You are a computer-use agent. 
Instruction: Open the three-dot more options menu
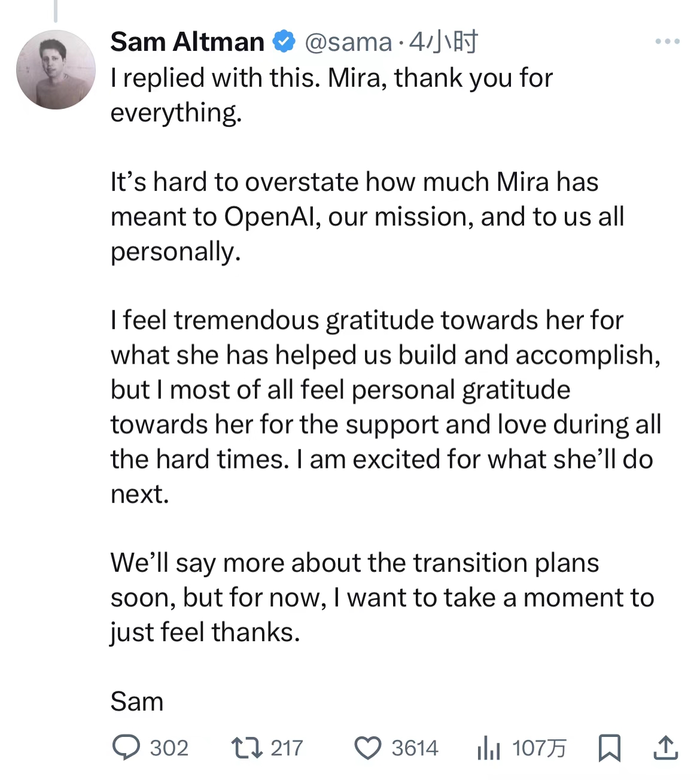coord(667,41)
